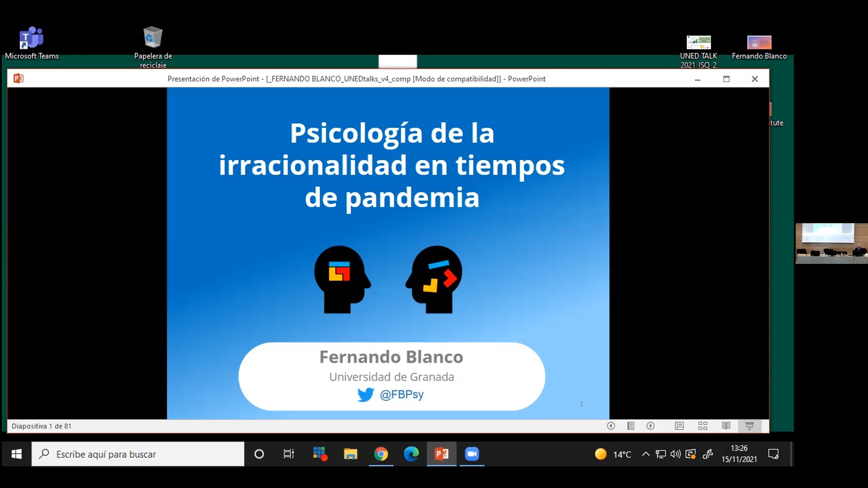This screenshot has height=488, width=868.
Task: Switch to Slide Sorter view icon
Action: point(703,426)
